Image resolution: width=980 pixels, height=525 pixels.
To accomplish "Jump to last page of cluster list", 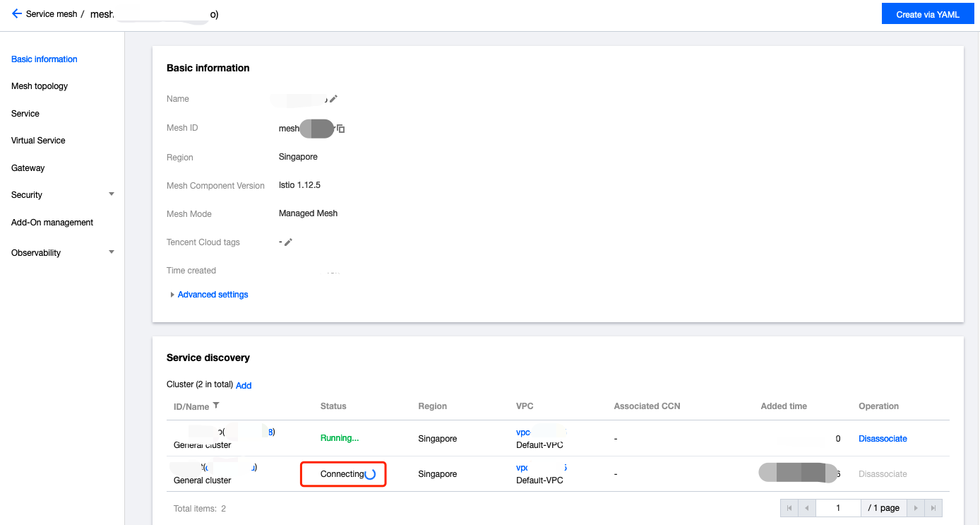I will 933,508.
